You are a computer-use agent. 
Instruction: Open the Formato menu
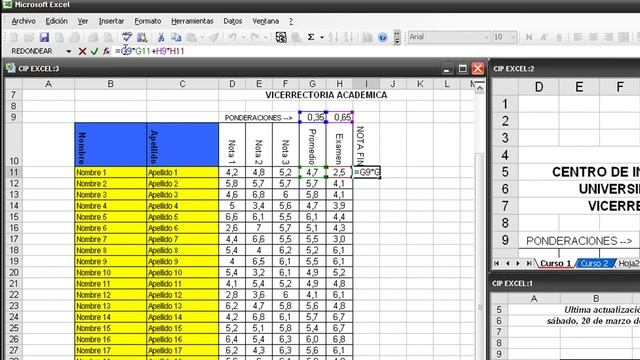click(148, 21)
